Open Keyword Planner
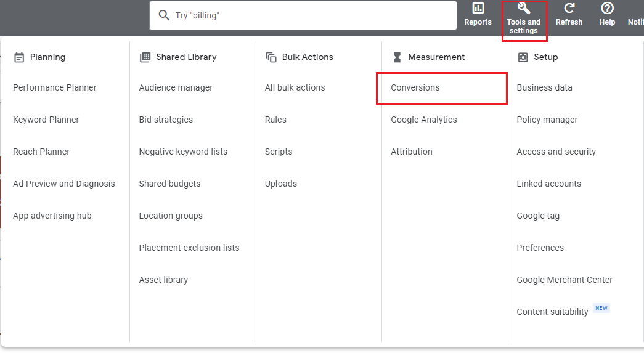 click(46, 120)
